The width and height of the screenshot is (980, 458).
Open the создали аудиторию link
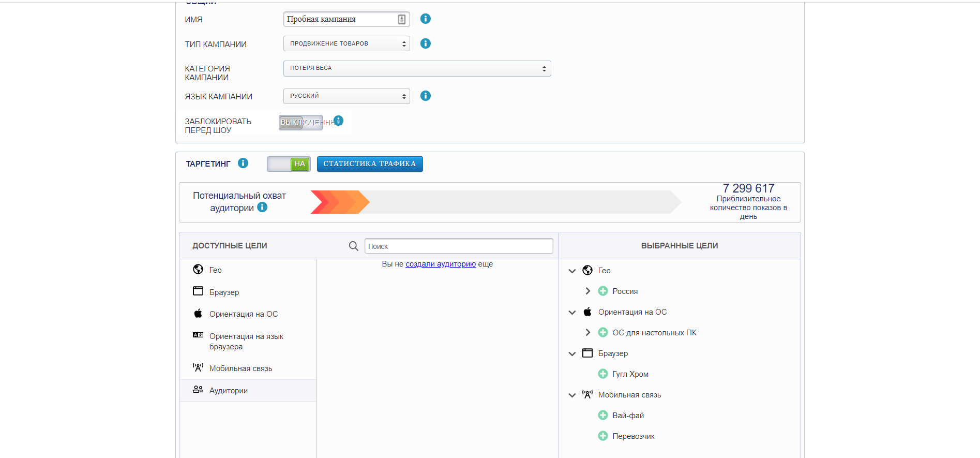pos(440,264)
